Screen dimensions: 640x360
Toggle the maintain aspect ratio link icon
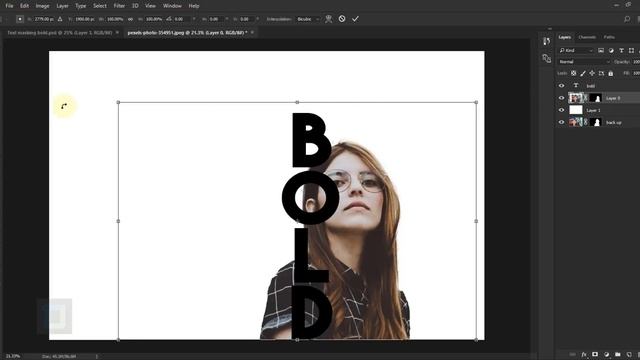pos(130,19)
